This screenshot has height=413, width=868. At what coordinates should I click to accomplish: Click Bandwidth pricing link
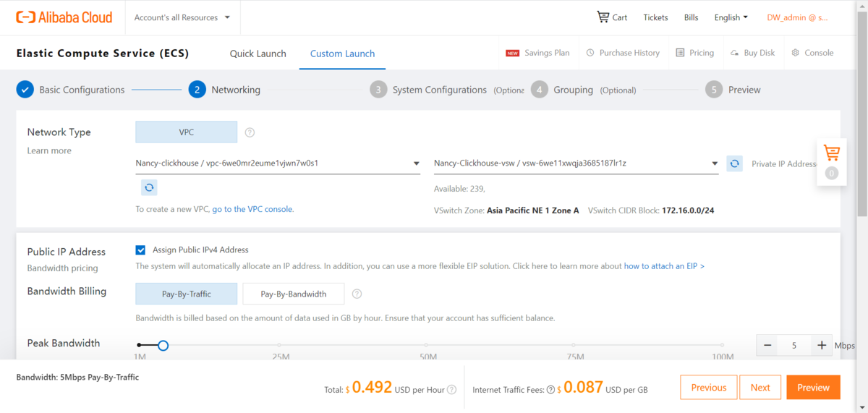(x=62, y=268)
